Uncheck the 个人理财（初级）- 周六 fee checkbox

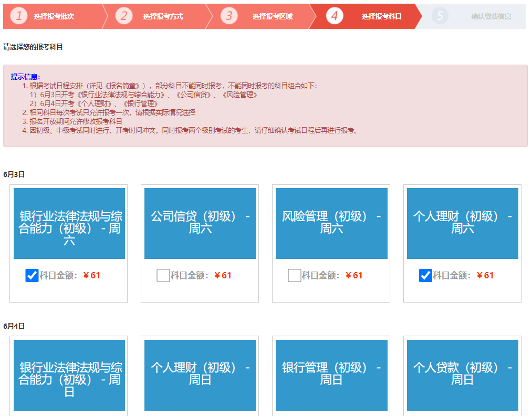(x=425, y=275)
